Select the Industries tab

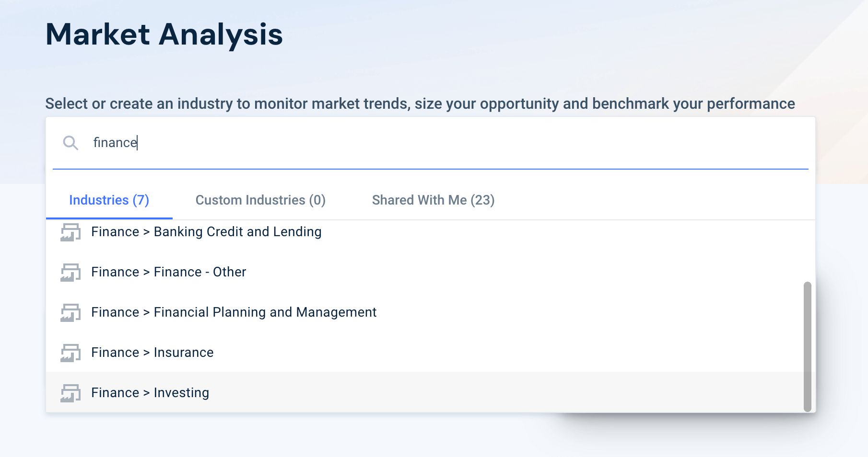(x=109, y=200)
